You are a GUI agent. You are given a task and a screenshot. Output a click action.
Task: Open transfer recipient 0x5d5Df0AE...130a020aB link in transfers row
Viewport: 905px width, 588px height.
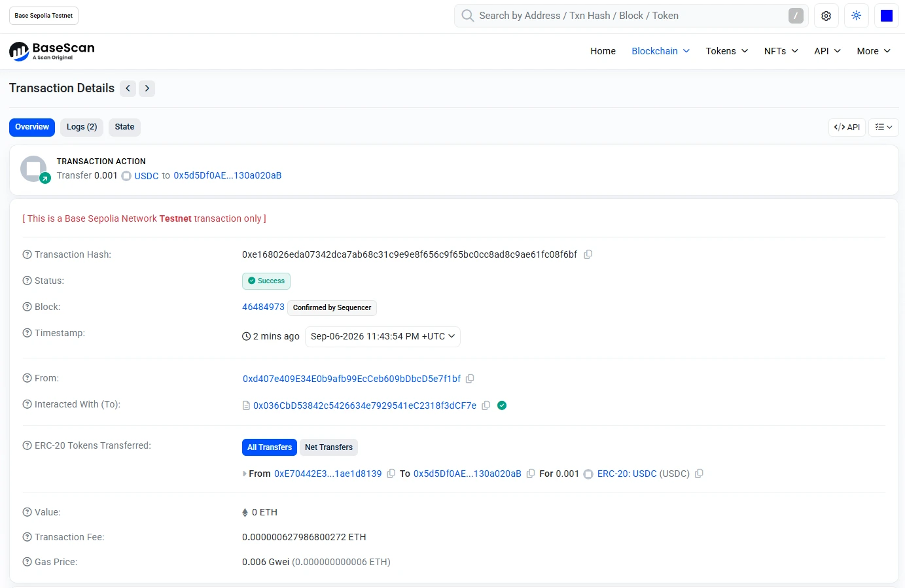pyautogui.click(x=467, y=474)
